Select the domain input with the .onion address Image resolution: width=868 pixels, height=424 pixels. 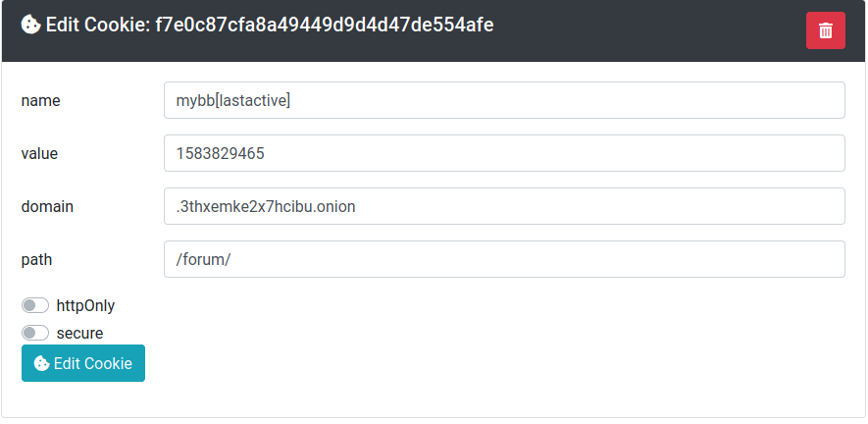(504, 206)
